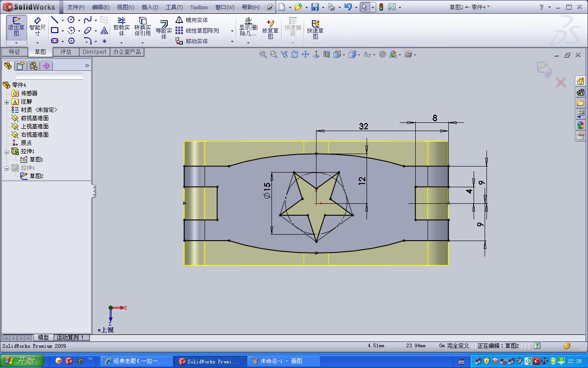Open the 智能尺寸 dropdown arrow
This screenshot has height=368, width=588.
(x=37, y=43)
